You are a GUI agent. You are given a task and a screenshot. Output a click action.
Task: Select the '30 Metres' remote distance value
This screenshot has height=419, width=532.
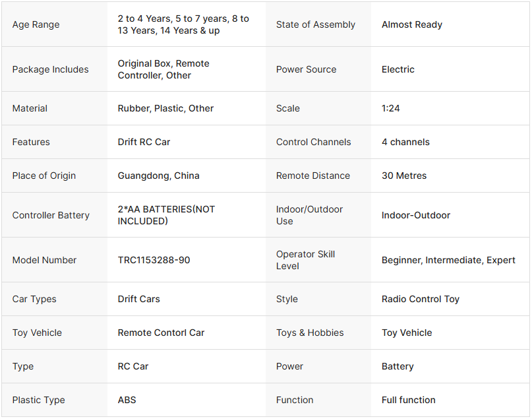(404, 176)
